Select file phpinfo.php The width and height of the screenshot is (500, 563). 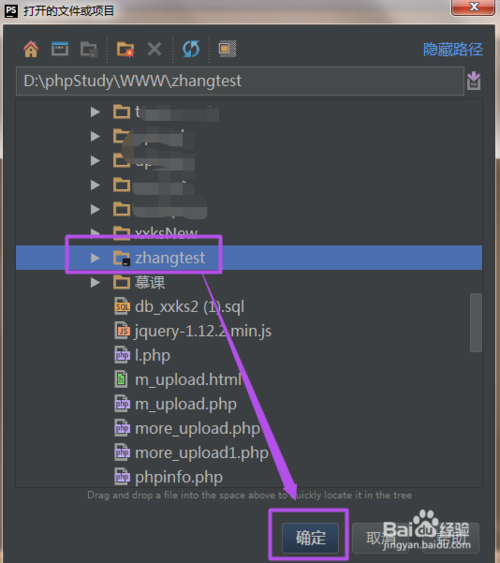179,478
